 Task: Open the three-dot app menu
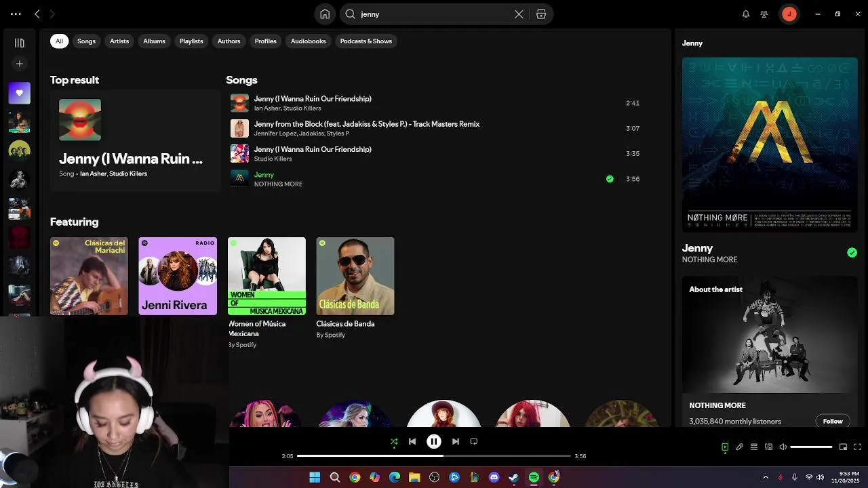(16, 14)
